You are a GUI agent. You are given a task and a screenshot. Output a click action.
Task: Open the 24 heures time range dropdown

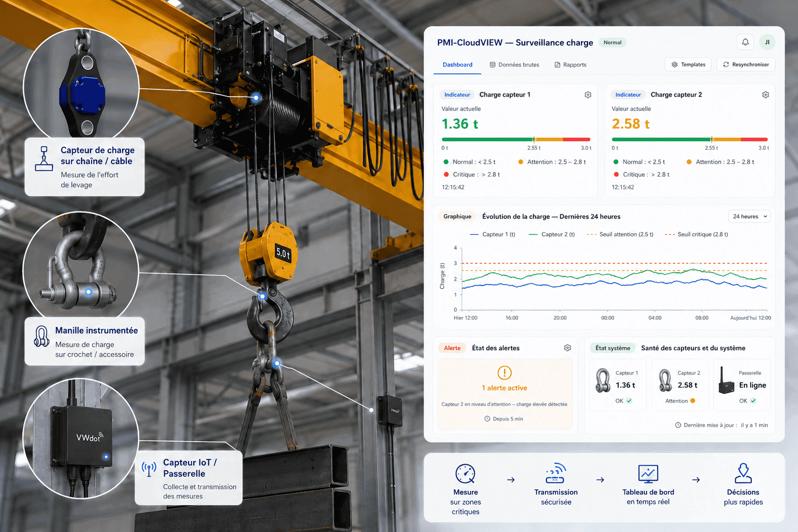[x=750, y=216]
